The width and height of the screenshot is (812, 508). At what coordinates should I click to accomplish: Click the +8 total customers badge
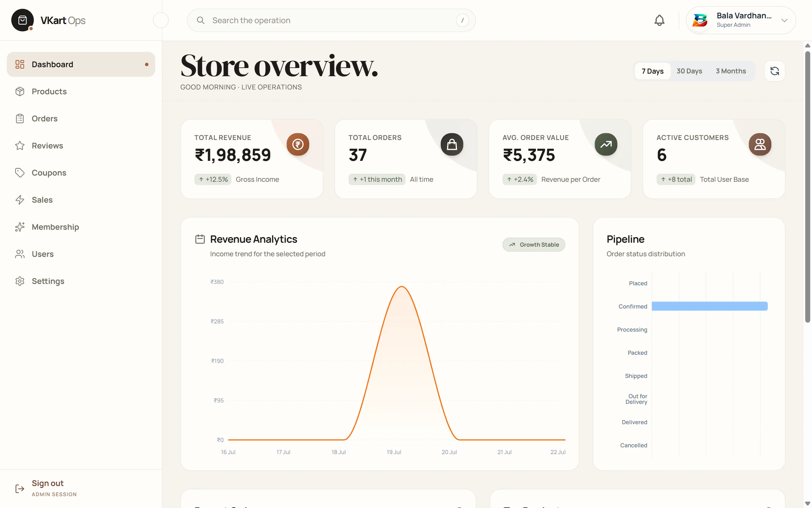point(676,179)
